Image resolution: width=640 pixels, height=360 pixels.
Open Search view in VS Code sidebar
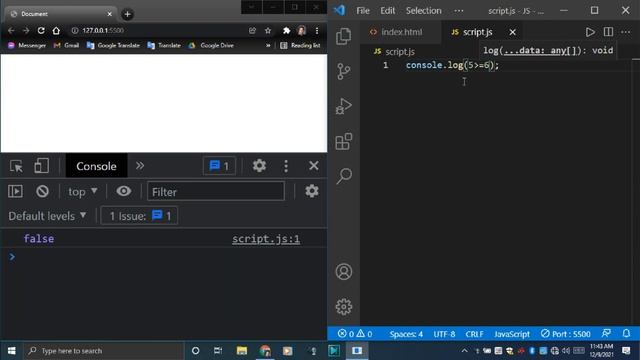(x=344, y=176)
